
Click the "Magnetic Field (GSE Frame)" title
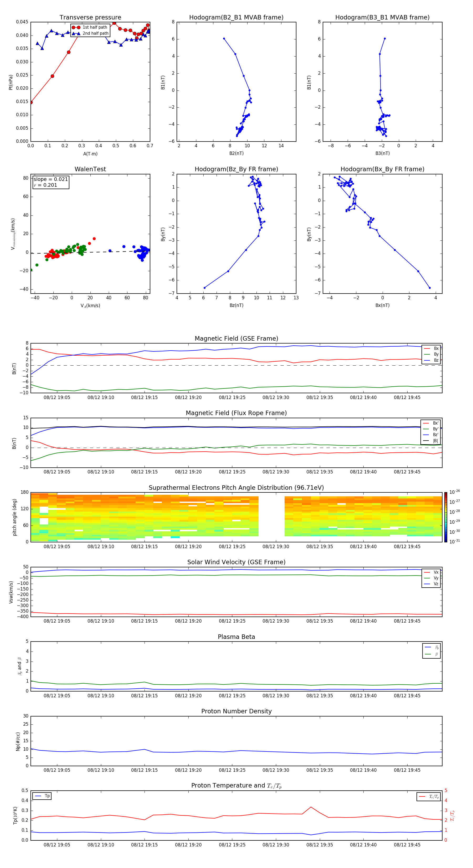pos(236,339)
